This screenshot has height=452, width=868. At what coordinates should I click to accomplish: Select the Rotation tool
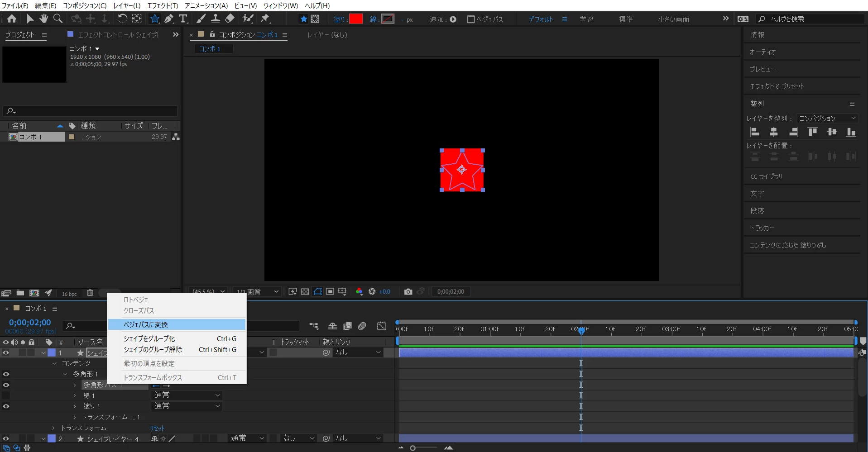pyautogui.click(x=122, y=19)
